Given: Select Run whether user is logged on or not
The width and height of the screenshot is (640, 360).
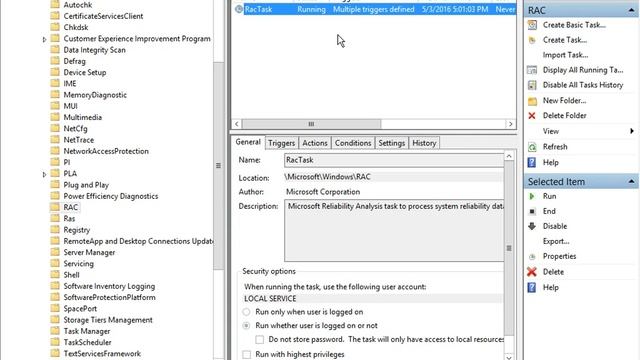Looking at the screenshot, I should (246, 326).
